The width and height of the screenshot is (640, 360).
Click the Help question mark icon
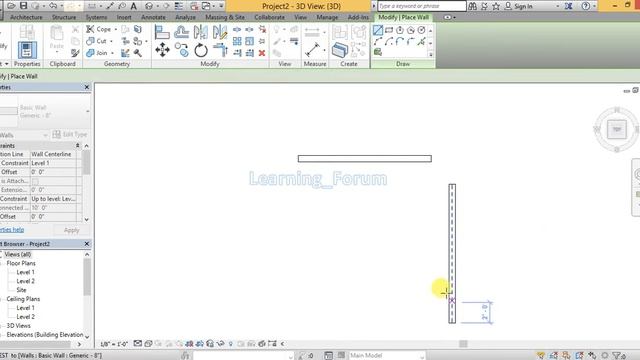(x=586, y=6)
